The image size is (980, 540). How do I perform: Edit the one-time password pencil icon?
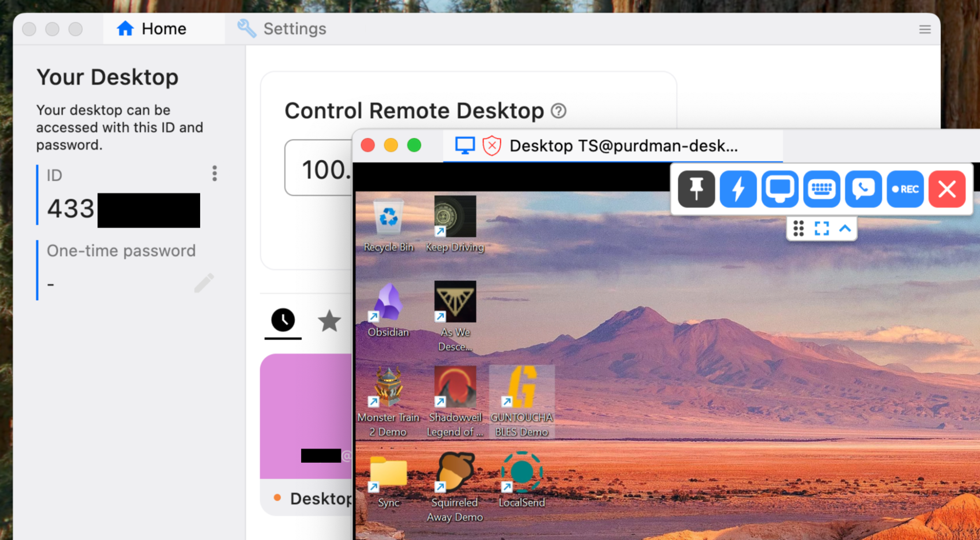coord(204,283)
